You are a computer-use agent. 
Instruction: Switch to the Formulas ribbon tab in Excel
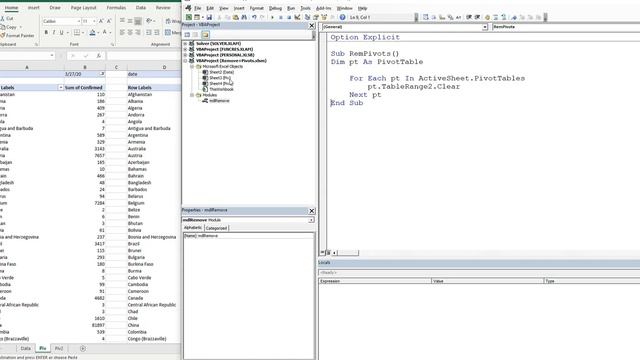pos(116,8)
